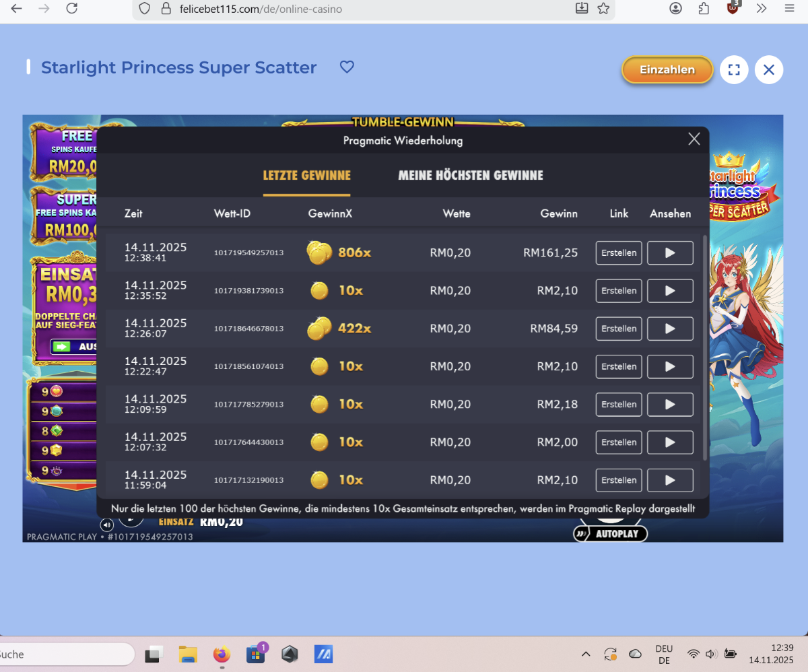Select the Letzte Gewinne tab
This screenshot has height=672, width=808.
click(306, 175)
